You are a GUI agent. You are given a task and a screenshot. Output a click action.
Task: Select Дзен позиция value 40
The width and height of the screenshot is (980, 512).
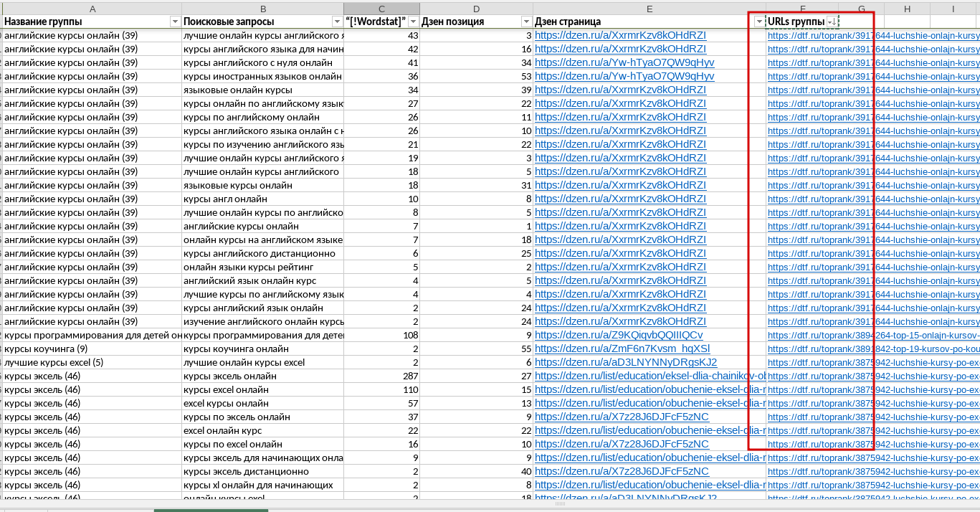coord(476,471)
